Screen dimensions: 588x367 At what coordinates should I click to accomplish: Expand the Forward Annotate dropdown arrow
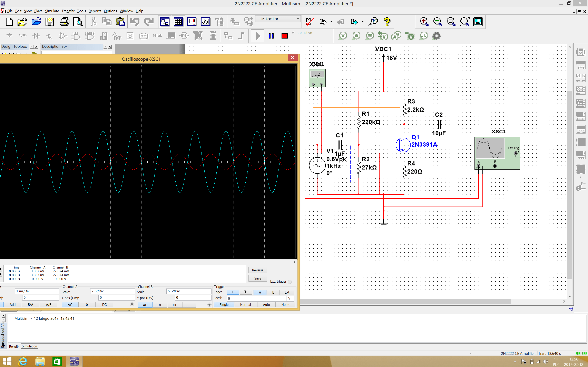point(363,22)
